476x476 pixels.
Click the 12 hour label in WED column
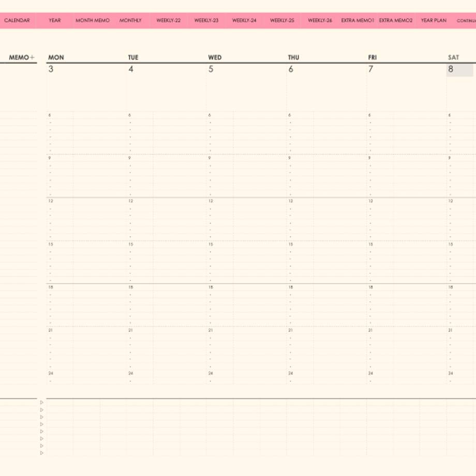coord(211,201)
